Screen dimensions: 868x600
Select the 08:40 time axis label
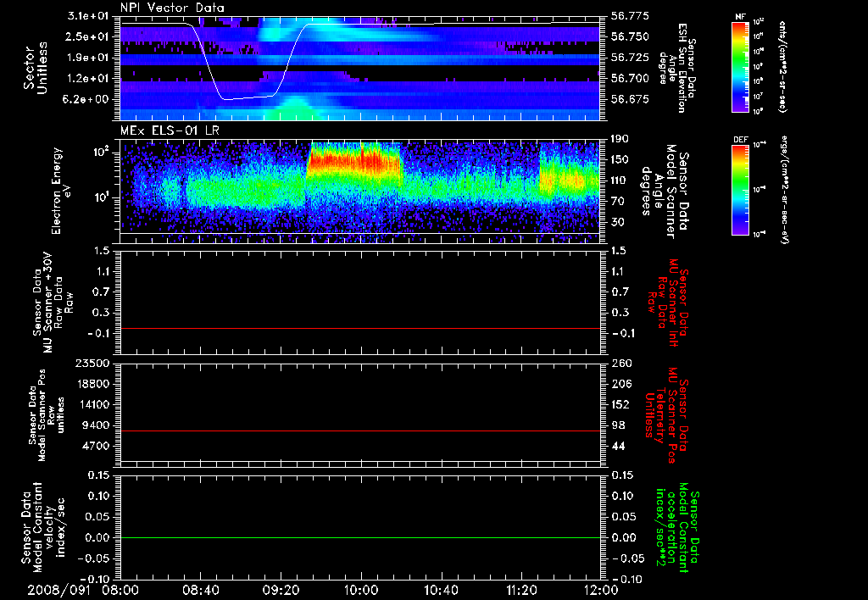[201, 589]
